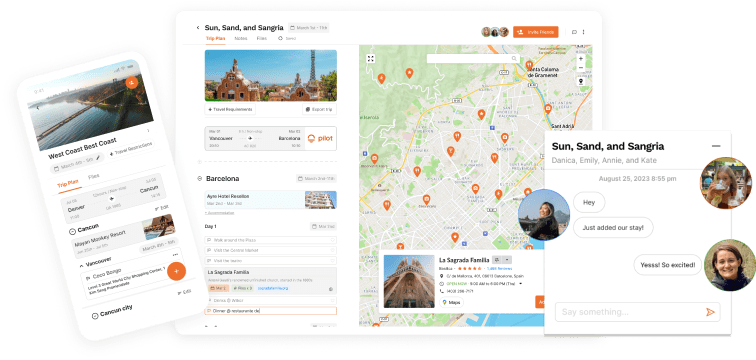Image resolution: width=756 pixels, height=360 pixels.
Task: Send the chat message
Action: [710, 312]
